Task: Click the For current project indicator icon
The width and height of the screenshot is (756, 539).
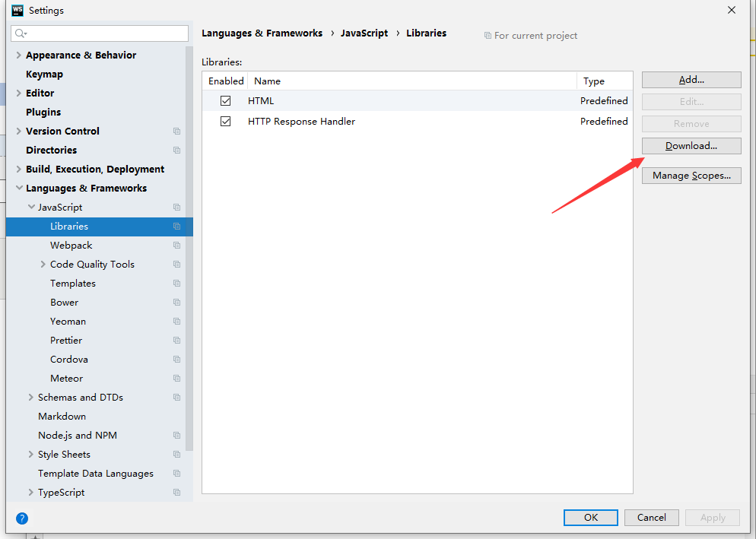Action: tap(488, 36)
